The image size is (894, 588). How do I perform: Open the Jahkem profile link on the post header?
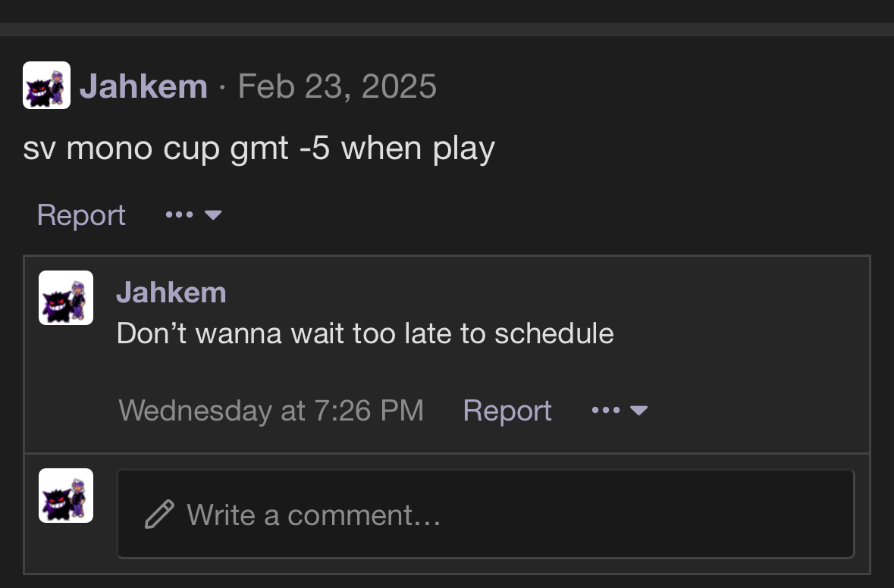143,86
